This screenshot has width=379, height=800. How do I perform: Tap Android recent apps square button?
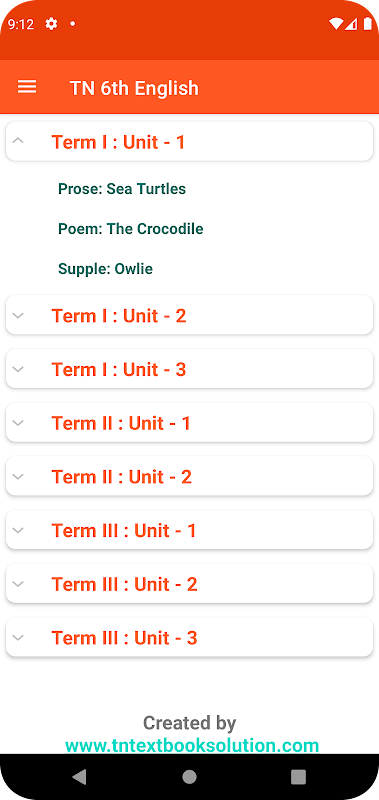[298, 777]
